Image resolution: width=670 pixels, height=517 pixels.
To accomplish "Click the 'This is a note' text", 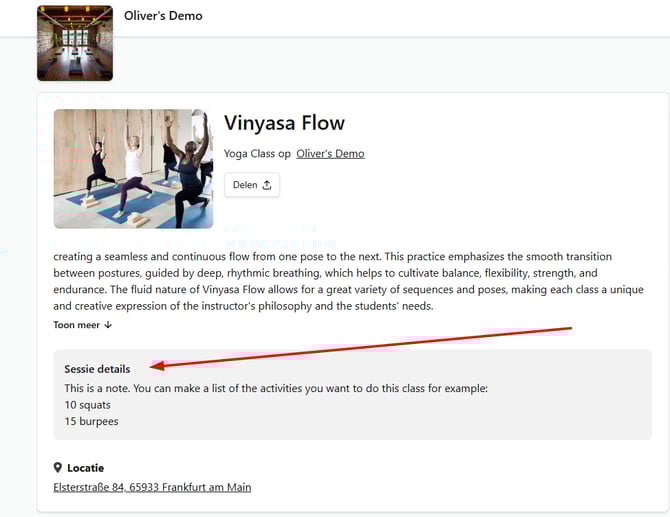I will click(x=276, y=388).
